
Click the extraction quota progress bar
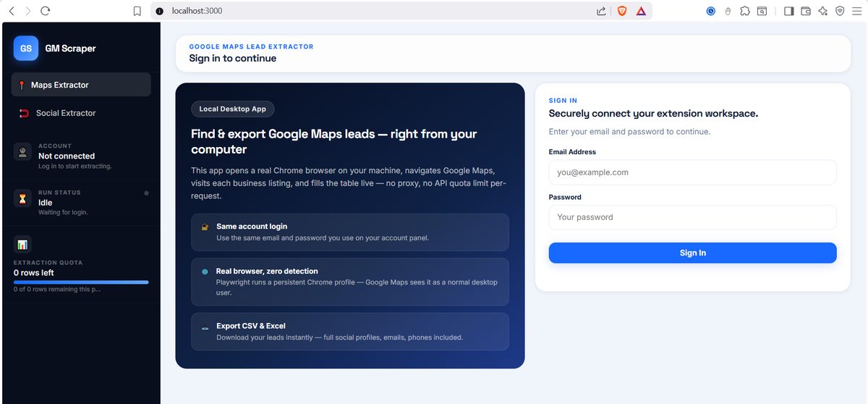81,282
